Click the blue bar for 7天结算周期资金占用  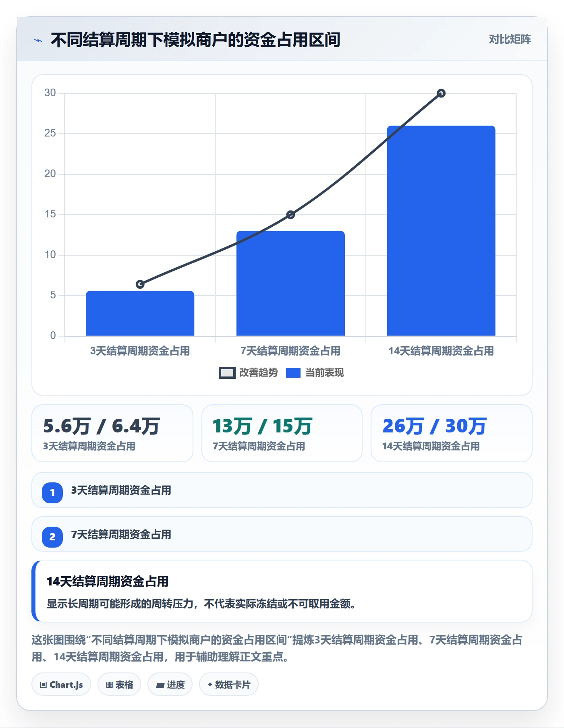coord(290,283)
